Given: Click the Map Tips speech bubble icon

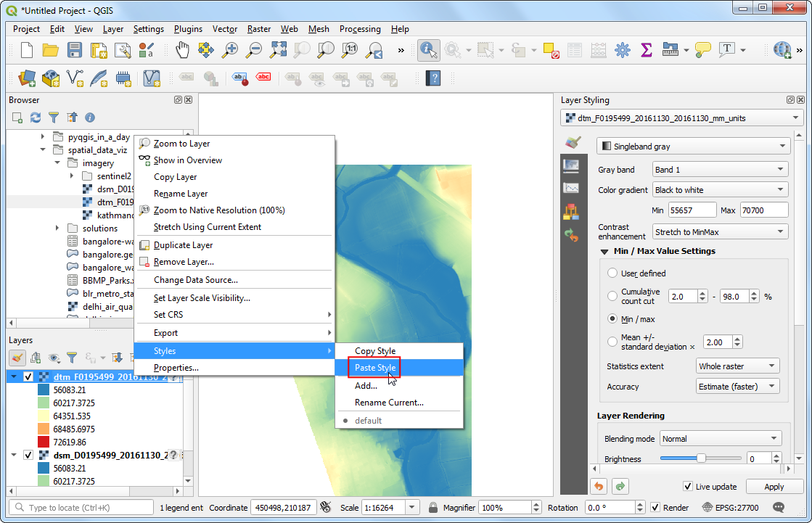Looking at the screenshot, I should tap(702, 50).
